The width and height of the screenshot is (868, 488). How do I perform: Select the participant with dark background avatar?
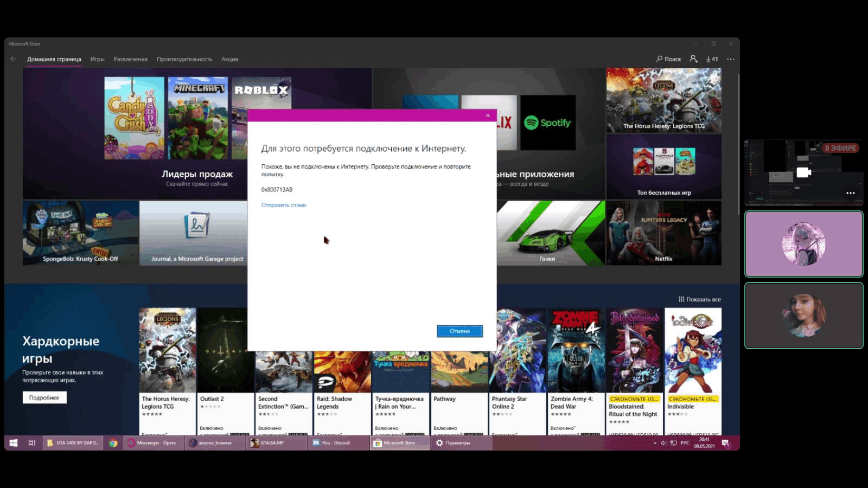point(803,316)
